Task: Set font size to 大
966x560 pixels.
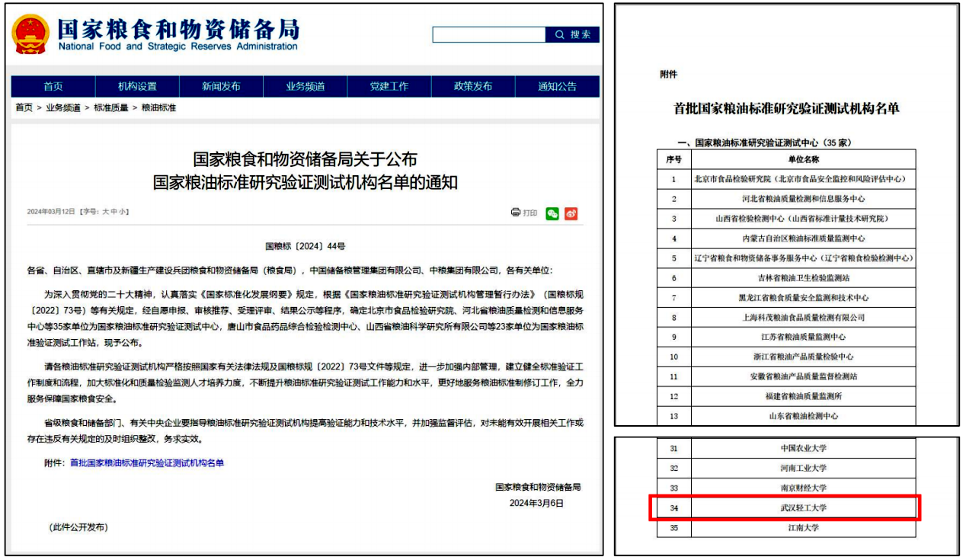Action: (106, 212)
